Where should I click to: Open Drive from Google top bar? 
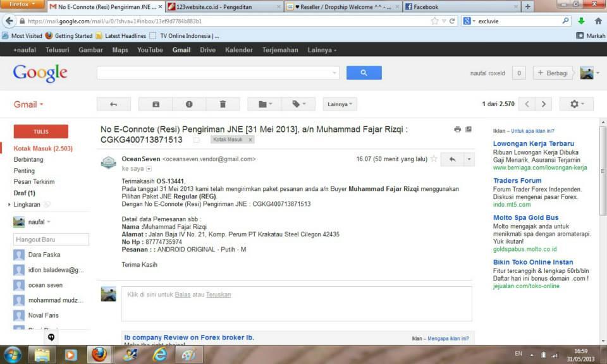pyautogui.click(x=208, y=50)
